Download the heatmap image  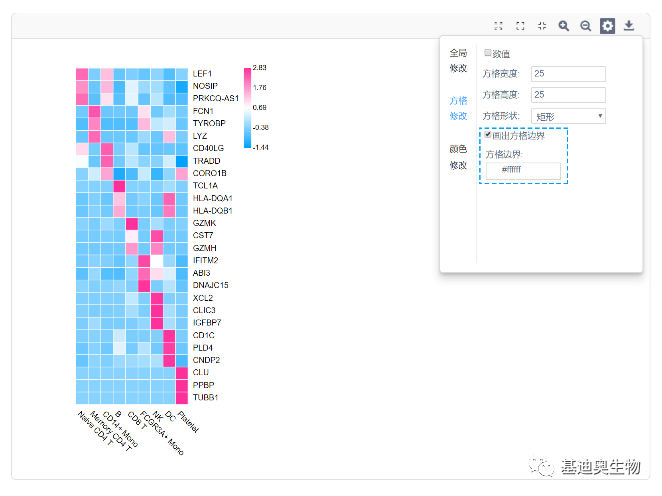click(630, 26)
